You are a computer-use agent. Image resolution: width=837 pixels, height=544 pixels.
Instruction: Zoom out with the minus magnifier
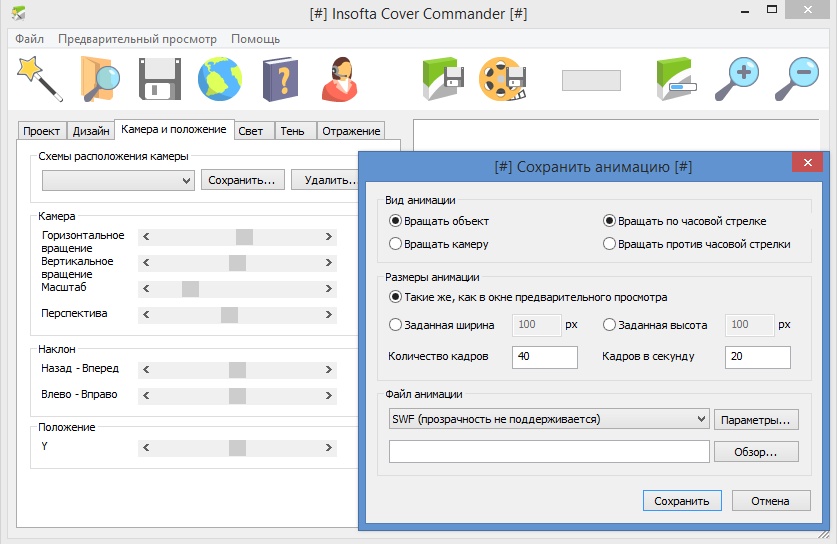[796, 79]
